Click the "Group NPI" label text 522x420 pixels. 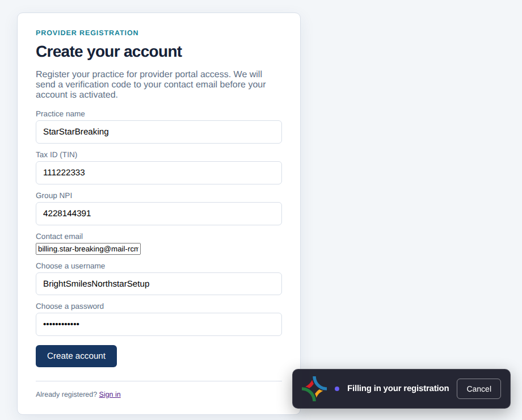coord(54,195)
